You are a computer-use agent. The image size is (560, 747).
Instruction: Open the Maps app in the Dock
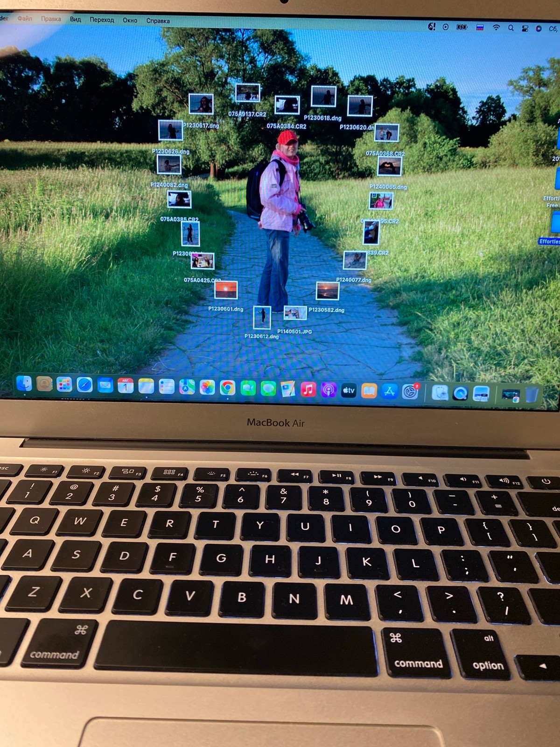pos(187,387)
